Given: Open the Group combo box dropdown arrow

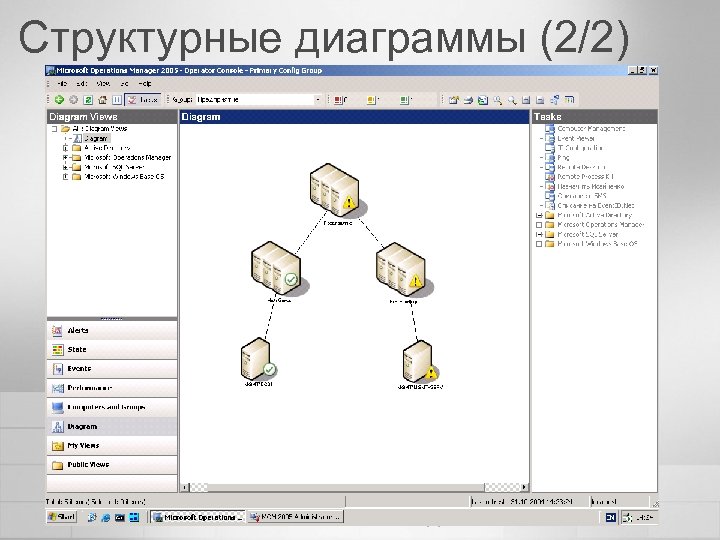Looking at the screenshot, I should 318,100.
